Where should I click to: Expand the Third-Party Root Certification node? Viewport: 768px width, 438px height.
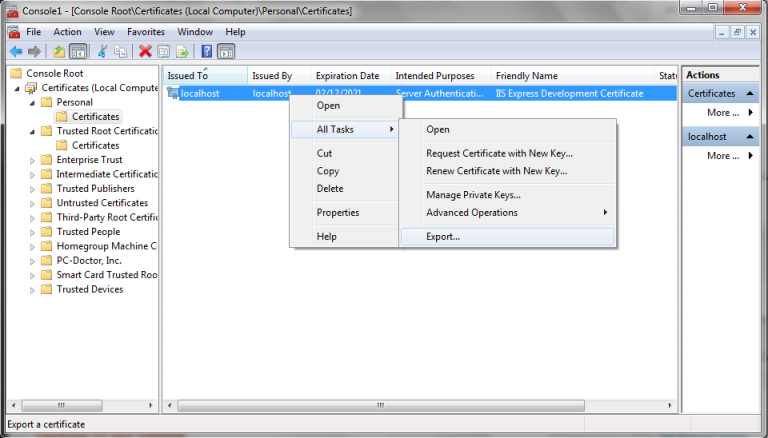pos(32,218)
